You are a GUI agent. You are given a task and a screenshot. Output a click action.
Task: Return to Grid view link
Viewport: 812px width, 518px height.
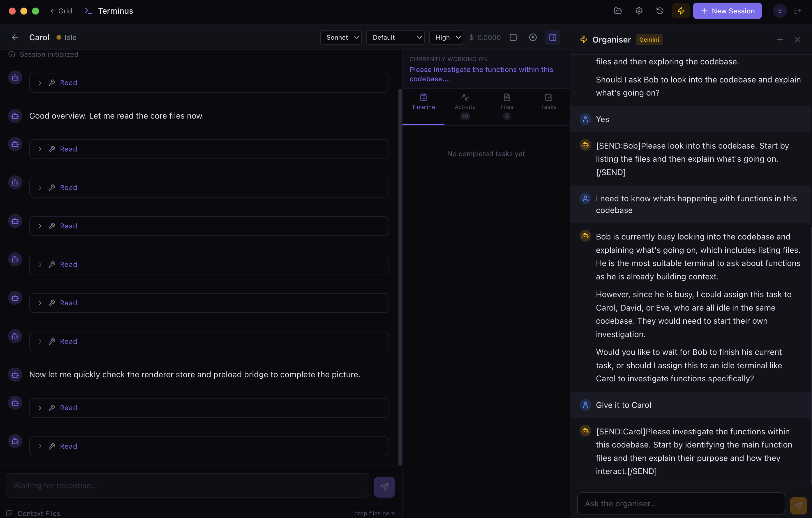coord(61,11)
